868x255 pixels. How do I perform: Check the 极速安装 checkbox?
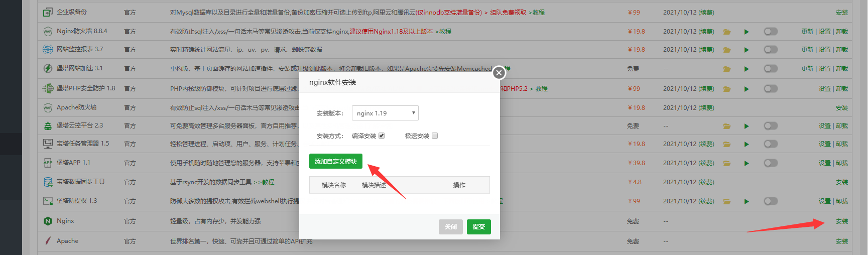point(435,136)
